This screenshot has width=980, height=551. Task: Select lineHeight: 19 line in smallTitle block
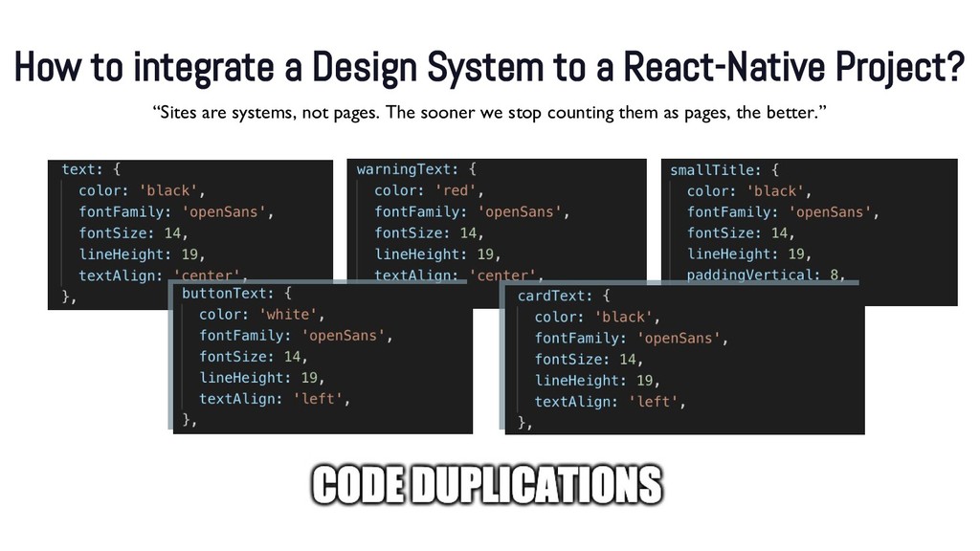click(x=749, y=253)
